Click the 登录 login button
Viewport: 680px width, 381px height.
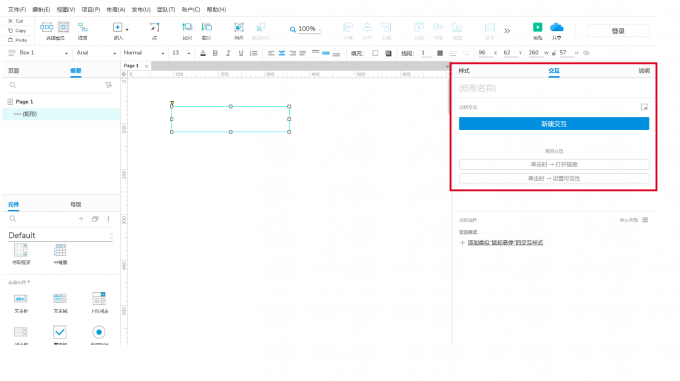click(618, 31)
